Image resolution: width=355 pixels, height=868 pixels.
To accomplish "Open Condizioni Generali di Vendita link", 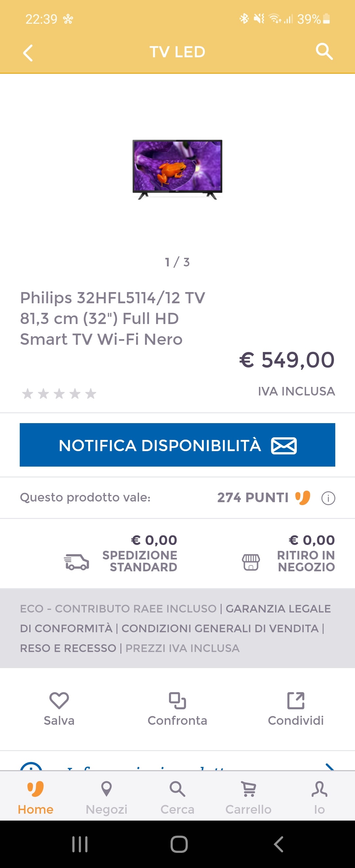I will click(x=220, y=628).
